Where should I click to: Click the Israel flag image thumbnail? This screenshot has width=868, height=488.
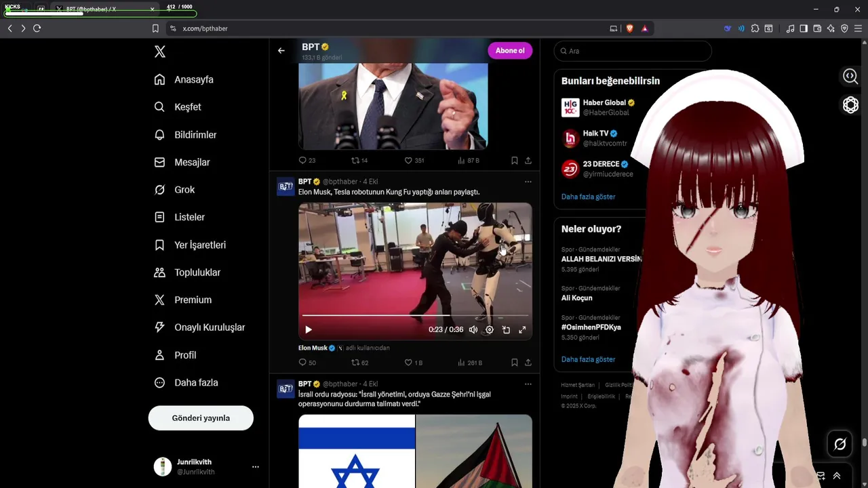coord(357,451)
